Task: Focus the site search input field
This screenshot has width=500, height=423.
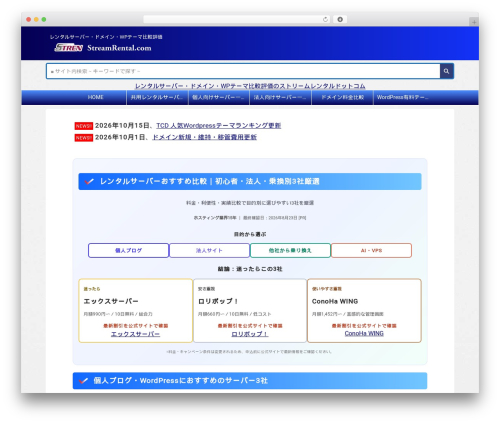Action: click(243, 71)
